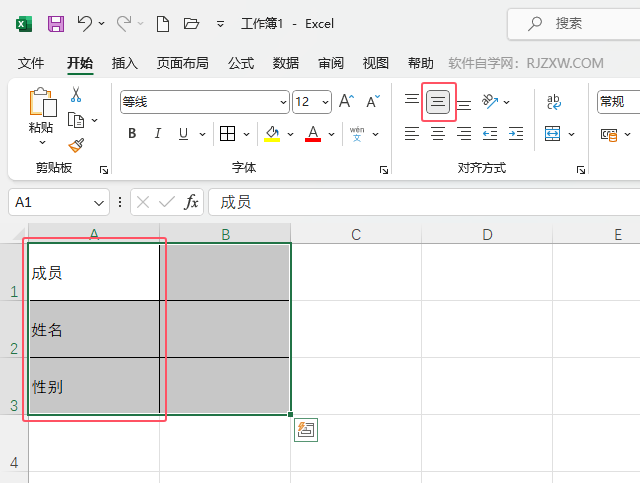Screen dimensions: 640x483
Task: Toggle center horizontally button
Action: click(x=438, y=134)
